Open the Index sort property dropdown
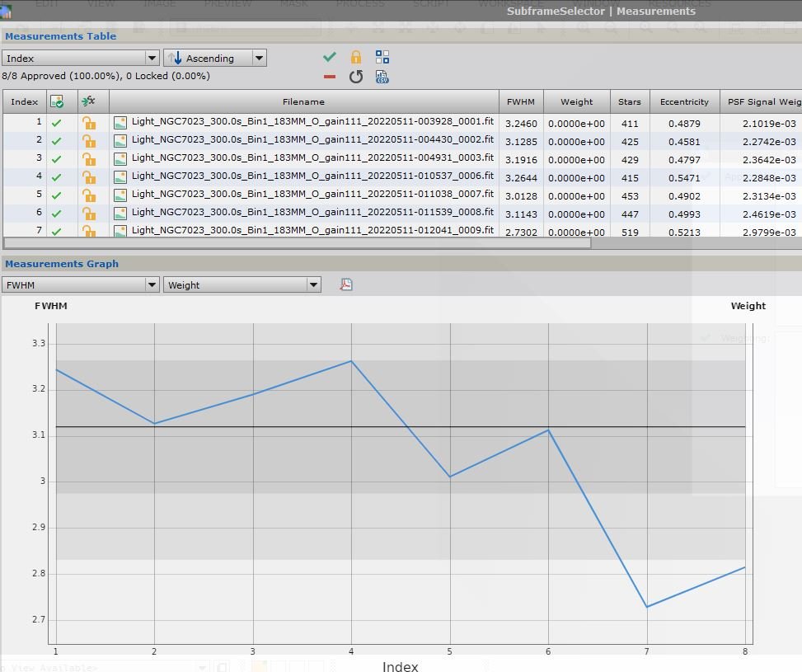 tap(80, 59)
